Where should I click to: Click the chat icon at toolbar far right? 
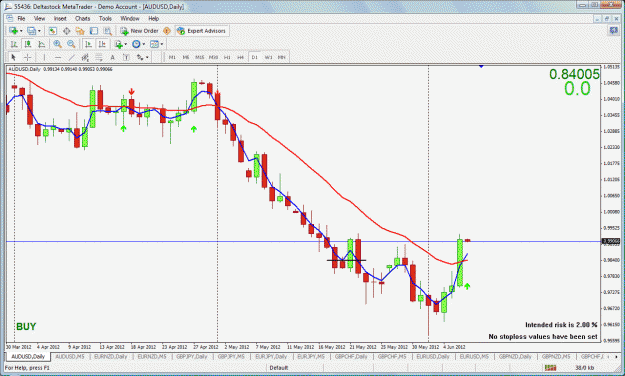coord(613,31)
